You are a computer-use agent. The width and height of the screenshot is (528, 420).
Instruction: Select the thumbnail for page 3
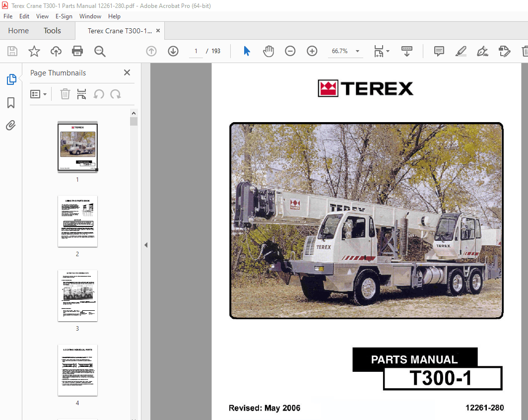77,296
